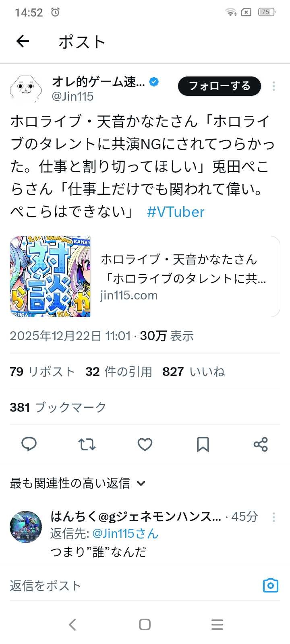The height and width of the screenshot is (644, 290).
Task: Toggle the bookmark icon on the post
Action: click(203, 444)
